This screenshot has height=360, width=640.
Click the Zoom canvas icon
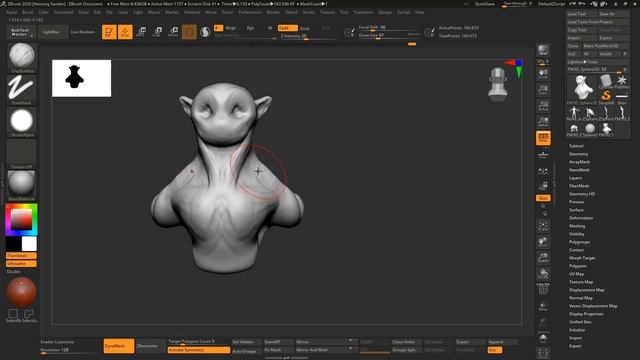pos(543,90)
